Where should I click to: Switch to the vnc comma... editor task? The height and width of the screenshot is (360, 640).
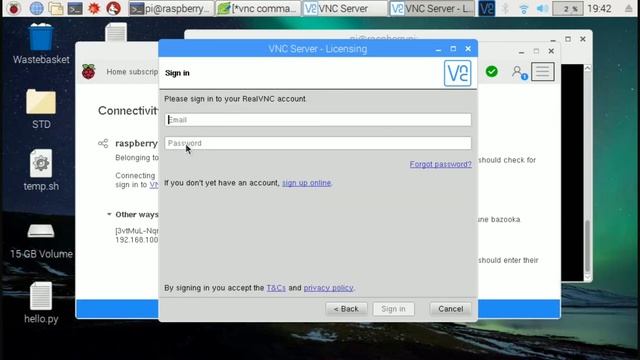257,9
